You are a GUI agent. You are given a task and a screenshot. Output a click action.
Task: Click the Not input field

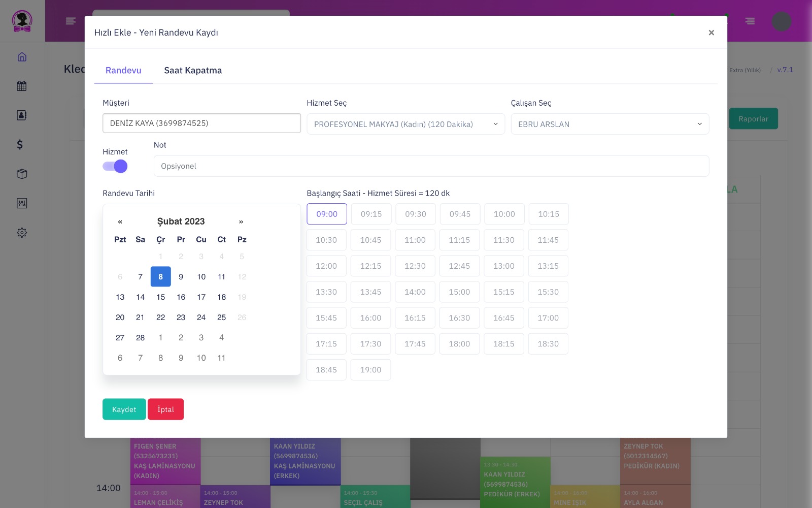[x=431, y=166]
